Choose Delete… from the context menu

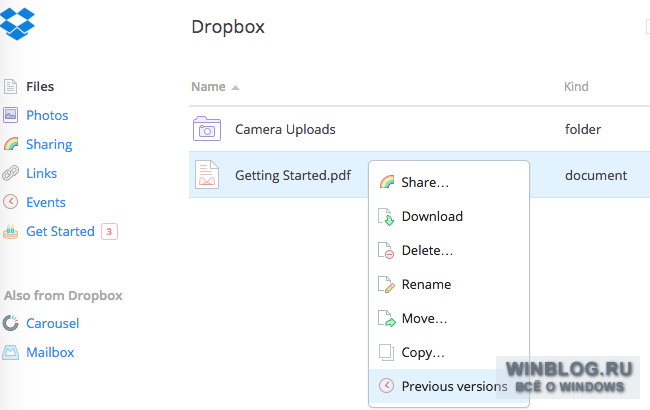pos(449,250)
